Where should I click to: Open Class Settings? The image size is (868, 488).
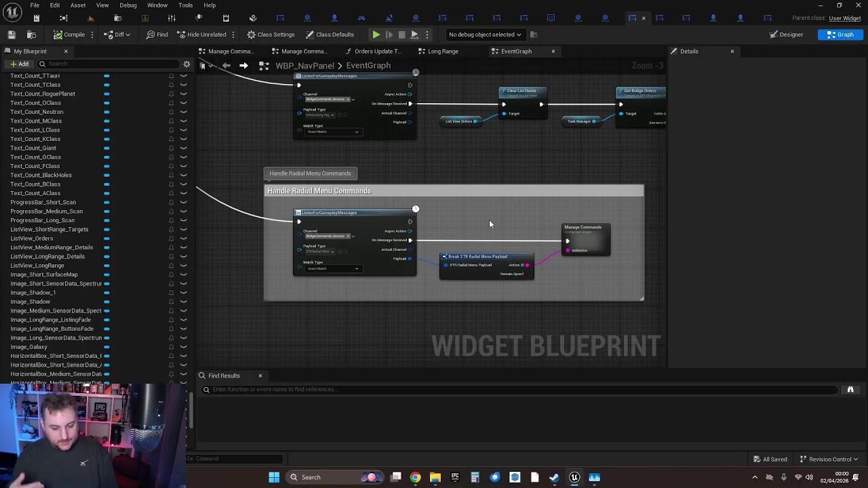[271, 35]
